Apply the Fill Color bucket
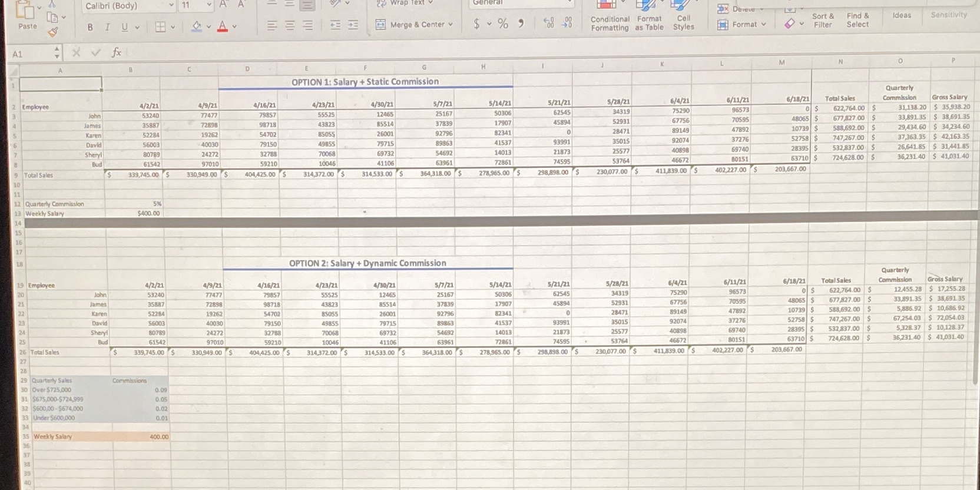 pos(197,27)
